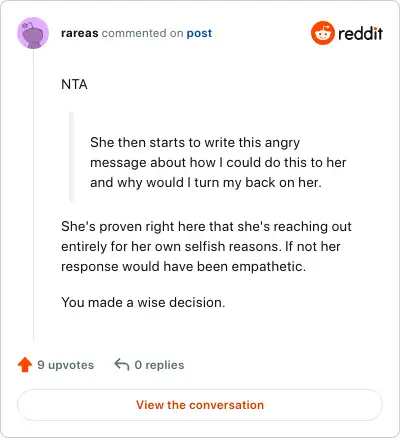400x438 pixels.
Task: Open "View the conversation" button
Action: click(x=200, y=405)
